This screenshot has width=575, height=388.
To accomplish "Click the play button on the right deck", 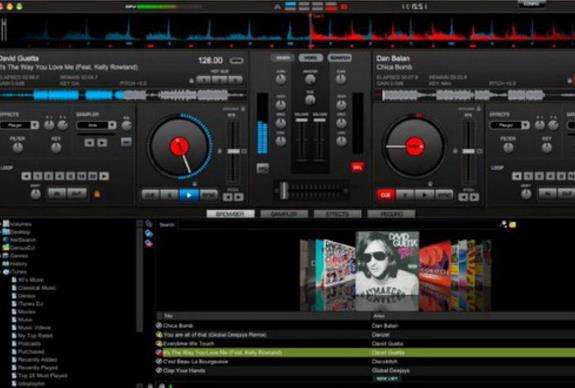I will (424, 195).
